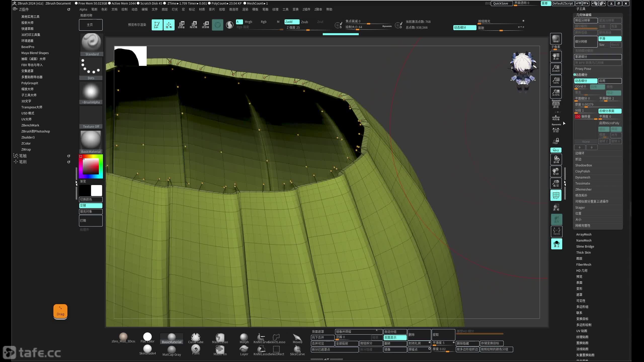Toggle PolyF wireframe display icon
Screen dimensions: 644x362
point(556,195)
